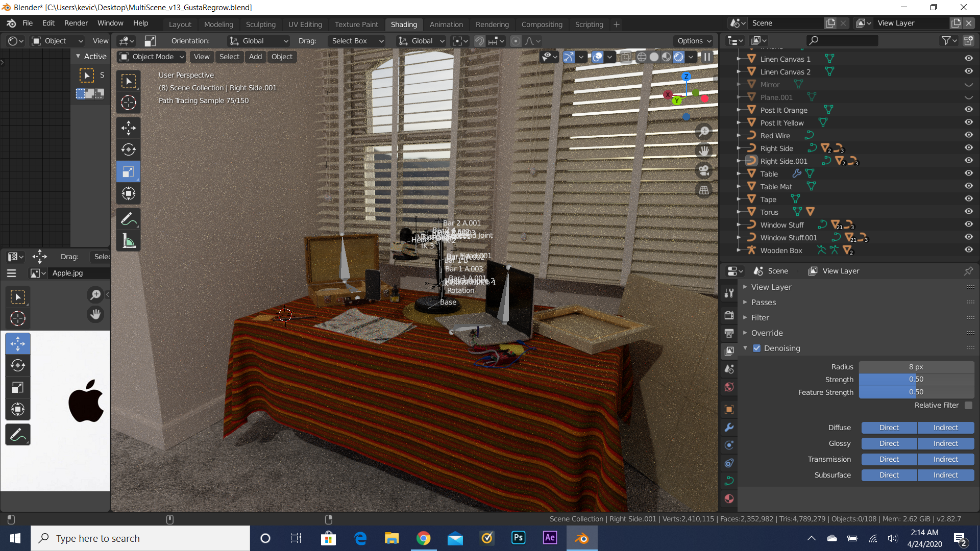Select the Scale tool in the viewport toolbar
980x551 pixels.
click(x=128, y=171)
